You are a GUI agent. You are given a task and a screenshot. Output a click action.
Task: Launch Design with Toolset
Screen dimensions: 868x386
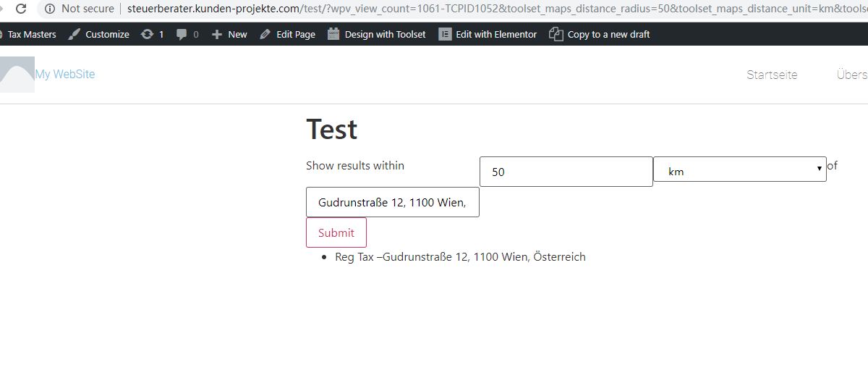(377, 34)
